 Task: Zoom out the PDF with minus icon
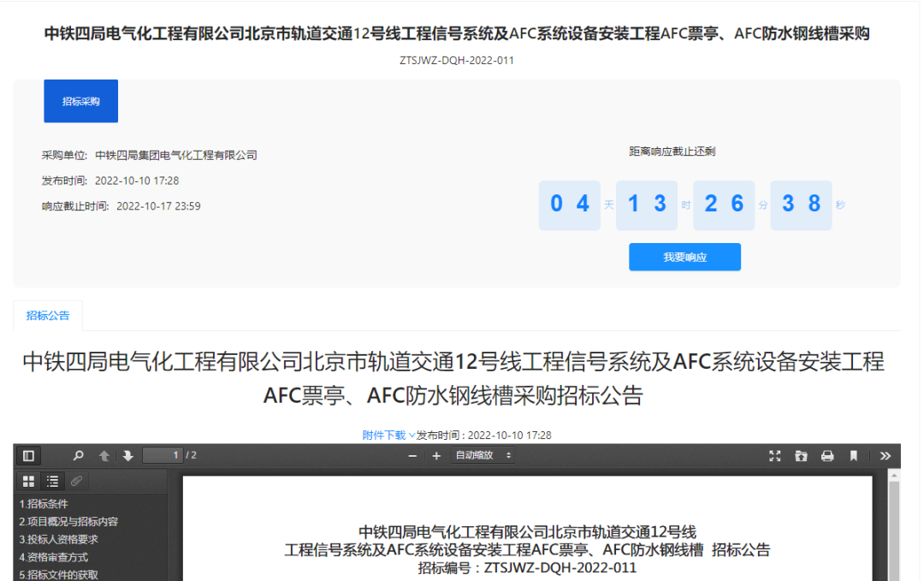(412, 455)
